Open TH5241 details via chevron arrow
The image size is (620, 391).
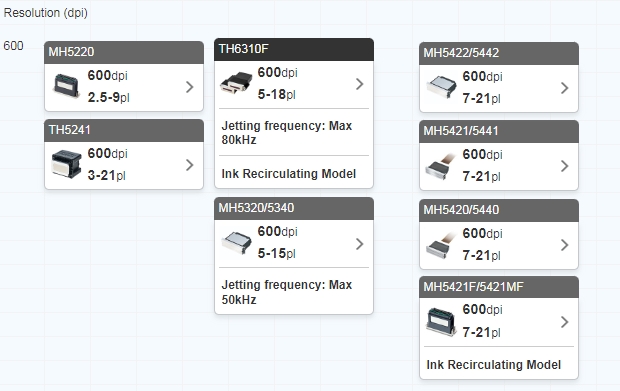(x=190, y=165)
